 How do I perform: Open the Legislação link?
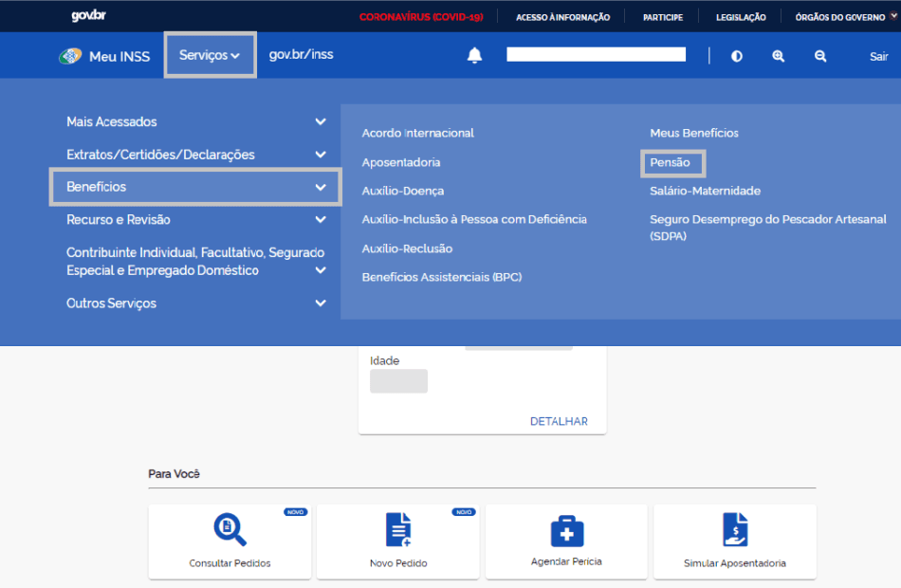click(741, 17)
